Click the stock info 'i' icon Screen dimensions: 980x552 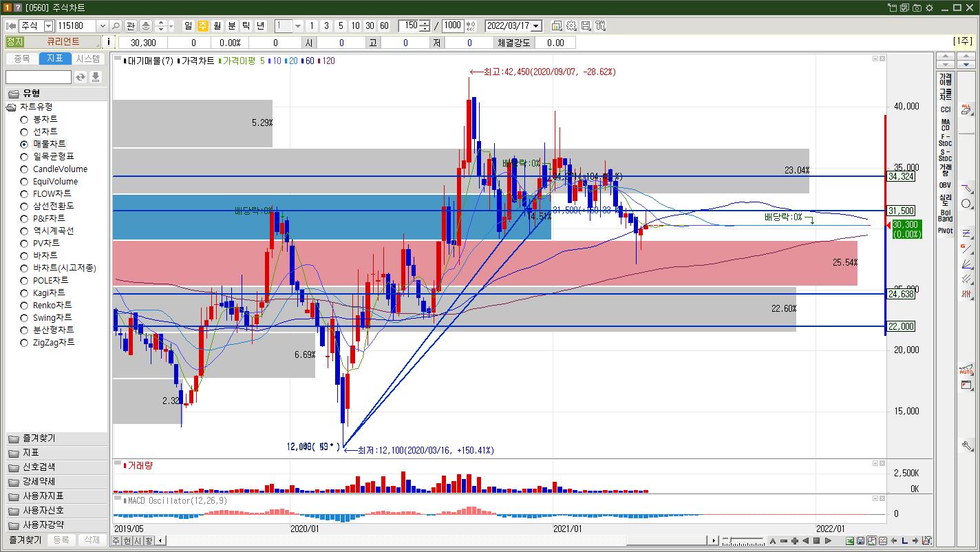coord(109,42)
